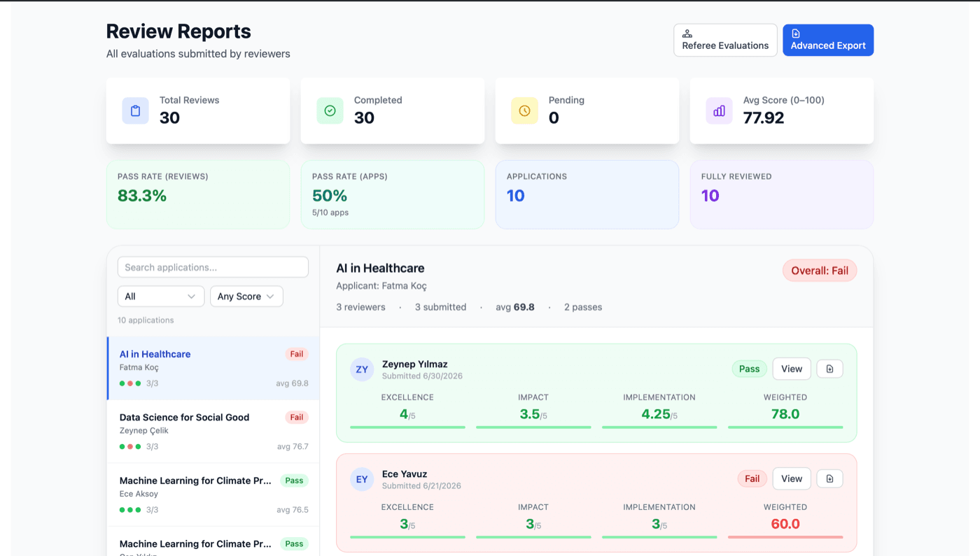
Task: Click '10 applications' count text
Action: click(x=146, y=320)
